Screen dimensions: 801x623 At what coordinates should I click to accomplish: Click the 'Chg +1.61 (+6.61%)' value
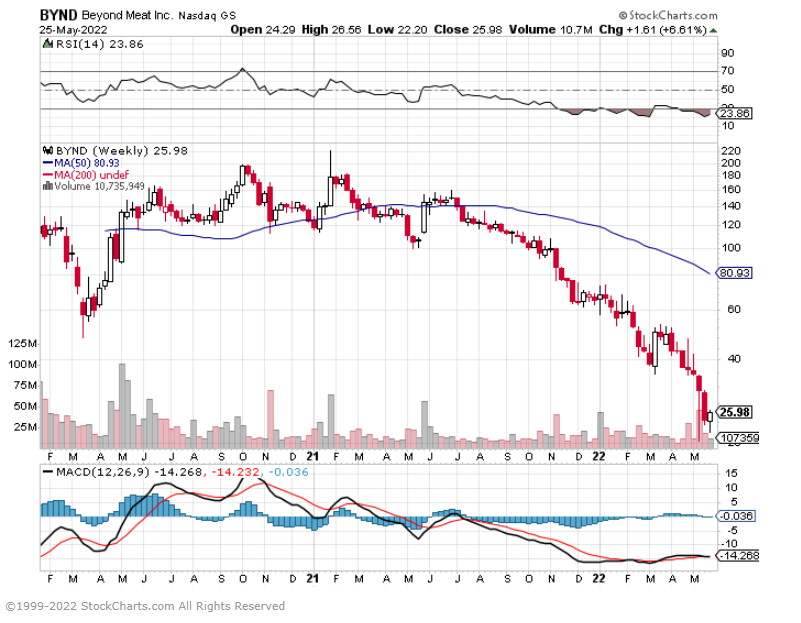(653, 30)
